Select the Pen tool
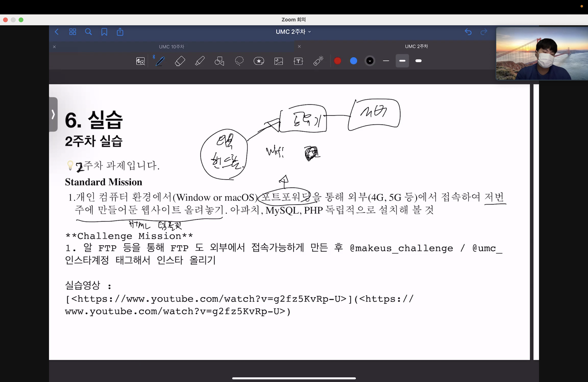Screen dimensions: 588x382 click(x=160, y=61)
